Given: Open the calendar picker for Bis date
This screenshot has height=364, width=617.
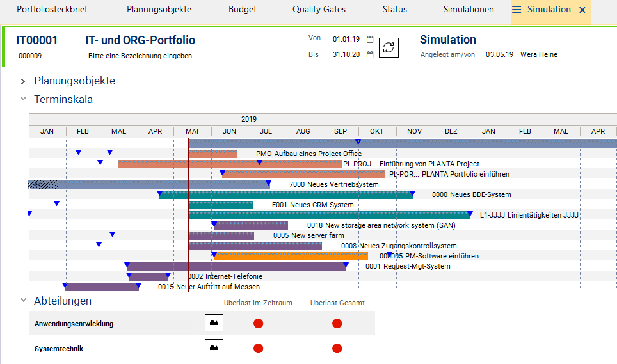Looking at the screenshot, I should click(x=370, y=55).
